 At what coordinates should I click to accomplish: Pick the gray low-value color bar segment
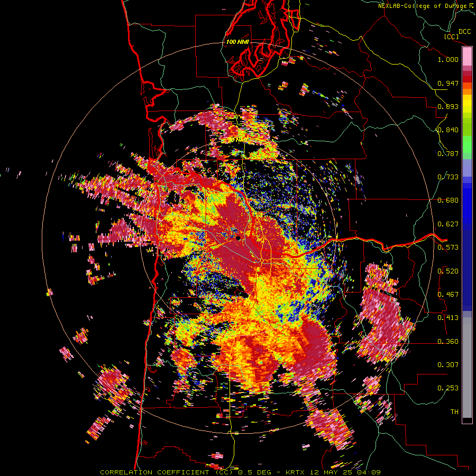(467, 368)
